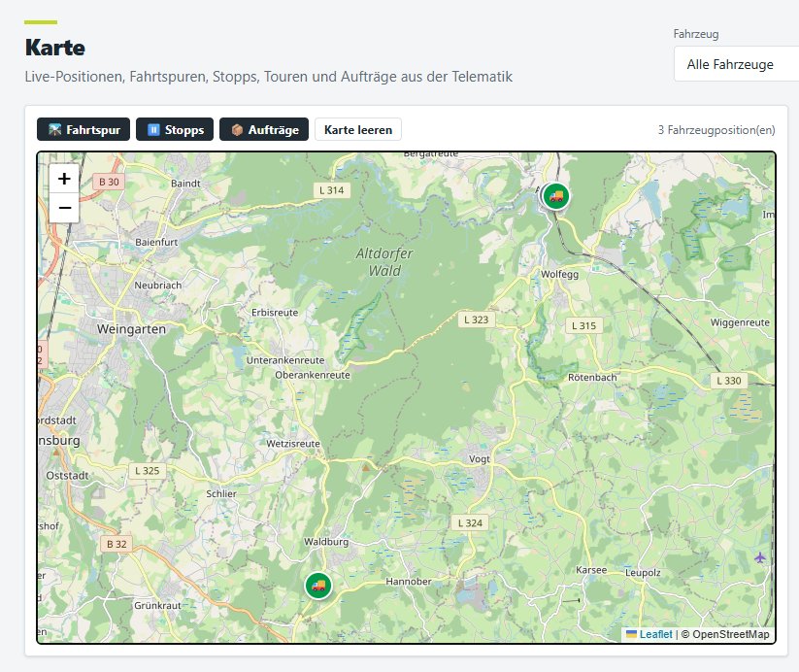
Task: Click the Altdorfer Wald map label
Action: click(384, 262)
